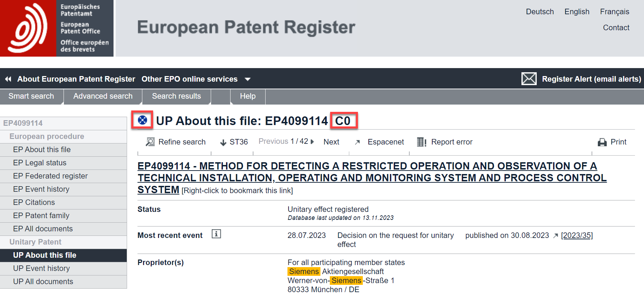644x297 pixels.
Task: Open the 2023/35 bulletin link
Action: pos(577,236)
